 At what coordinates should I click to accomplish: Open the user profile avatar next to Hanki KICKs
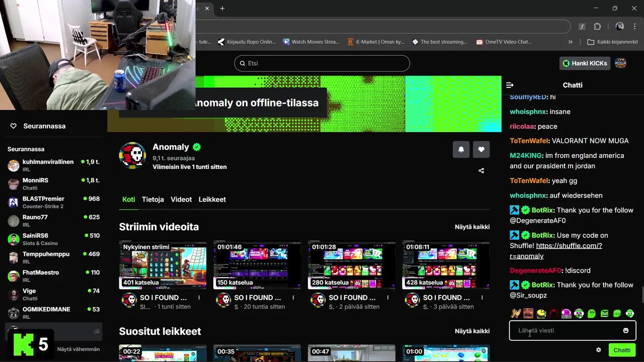pos(621,63)
